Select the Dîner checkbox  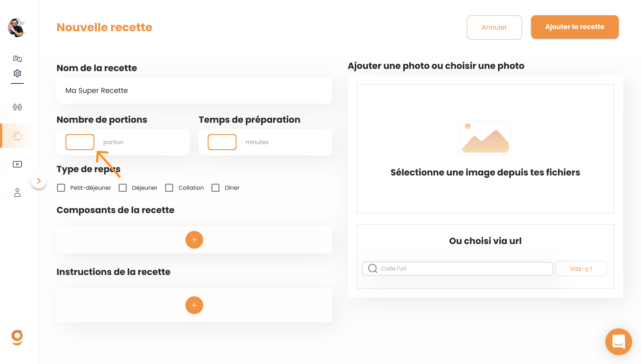pyautogui.click(x=215, y=188)
